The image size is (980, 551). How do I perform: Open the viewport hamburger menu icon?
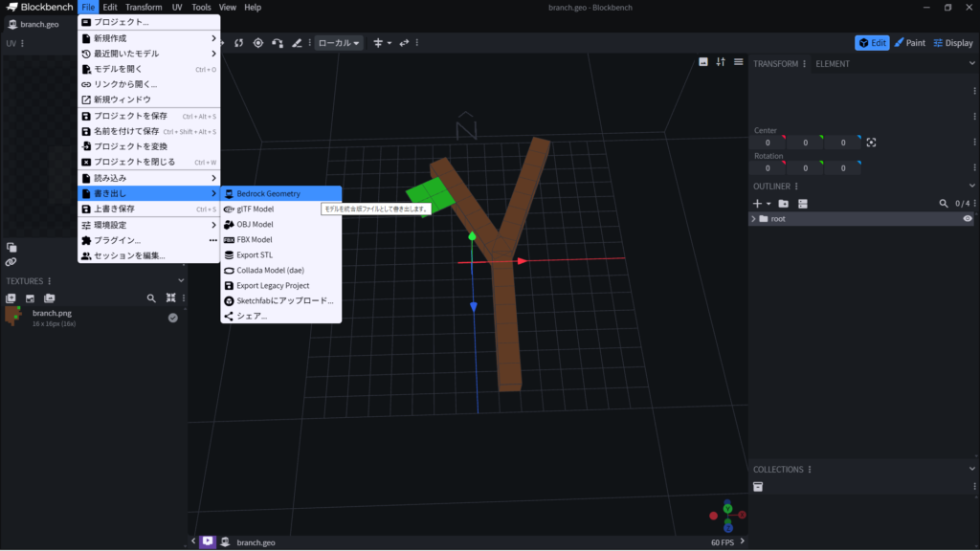pyautogui.click(x=738, y=62)
